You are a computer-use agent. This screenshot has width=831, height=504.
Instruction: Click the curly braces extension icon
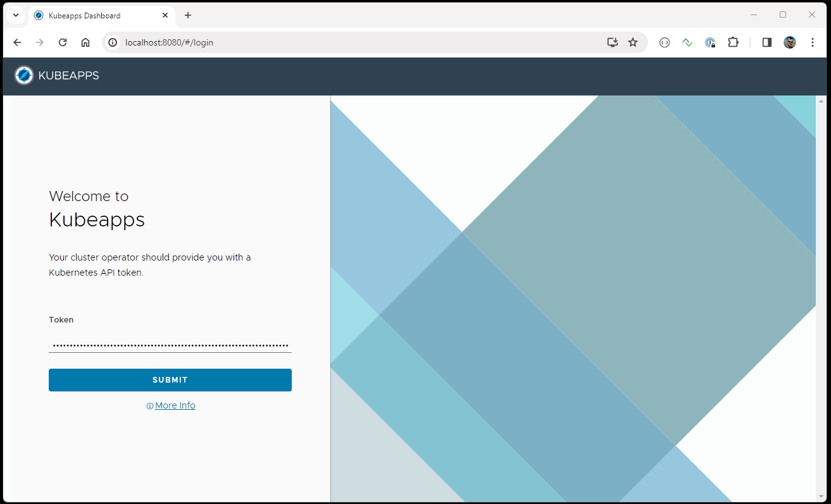(665, 42)
